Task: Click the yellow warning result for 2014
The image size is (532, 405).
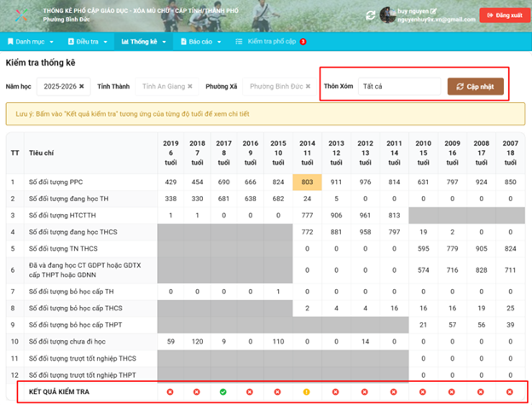Action: tap(306, 392)
